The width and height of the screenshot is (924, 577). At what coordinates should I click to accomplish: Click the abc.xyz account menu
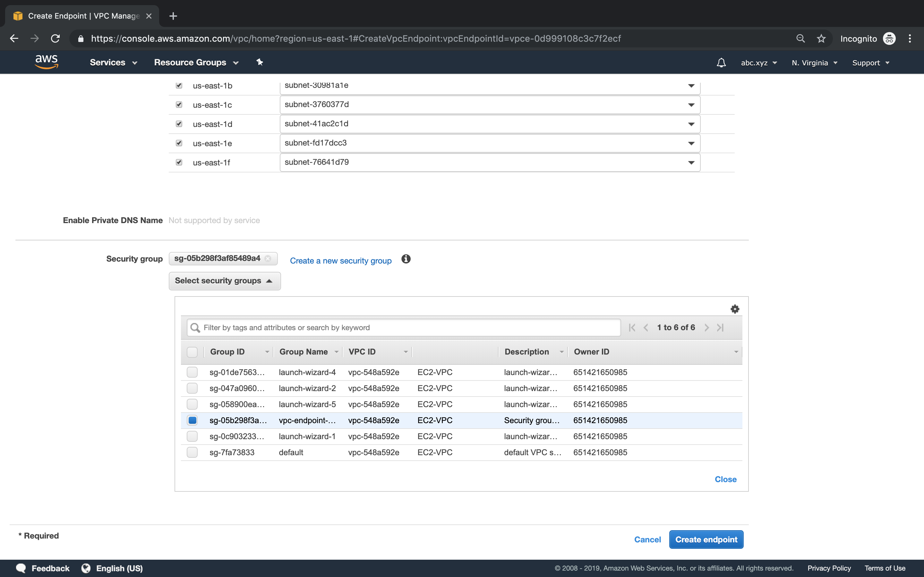pos(759,63)
